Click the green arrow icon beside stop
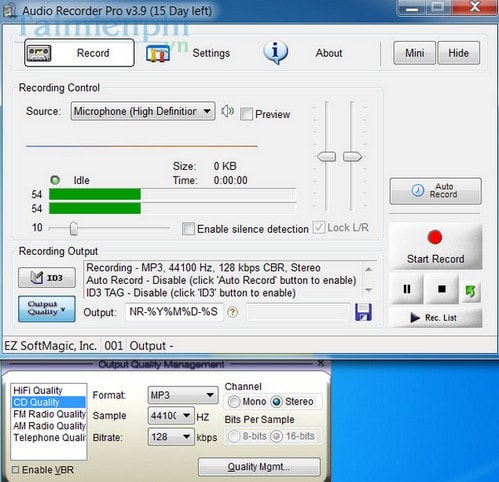The width and height of the screenshot is (499, 482). click(x=470, y=291)
